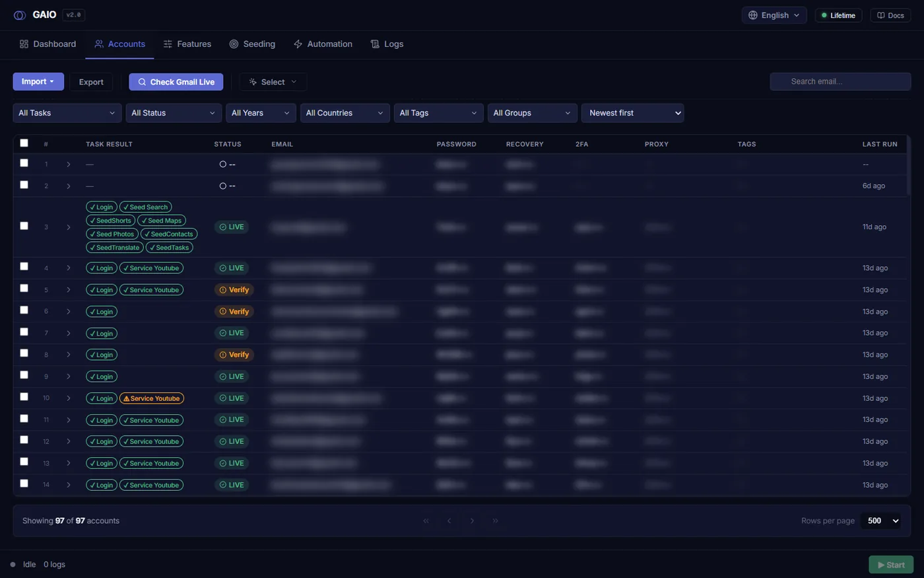Open the All Status filter dropdown

(174, 113)
